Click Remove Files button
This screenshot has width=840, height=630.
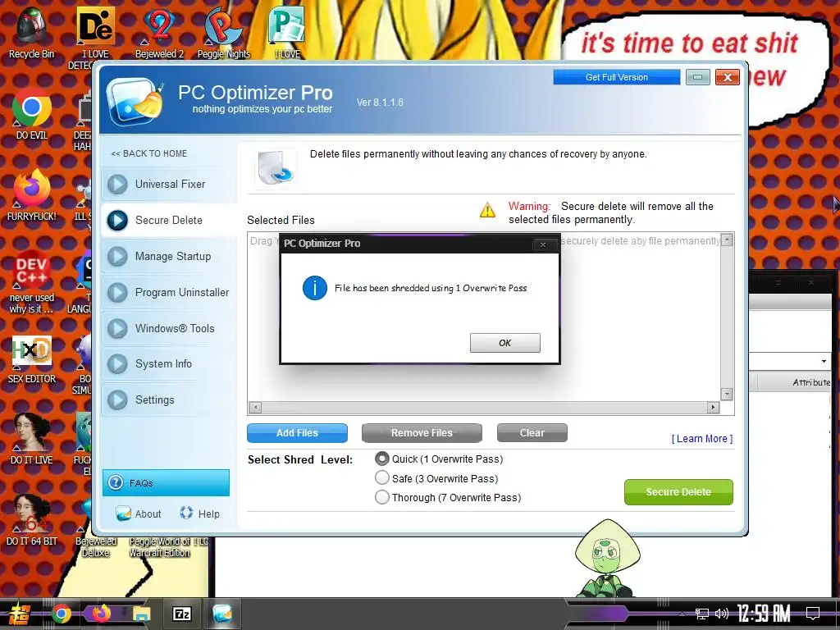[x=422, y=433]
